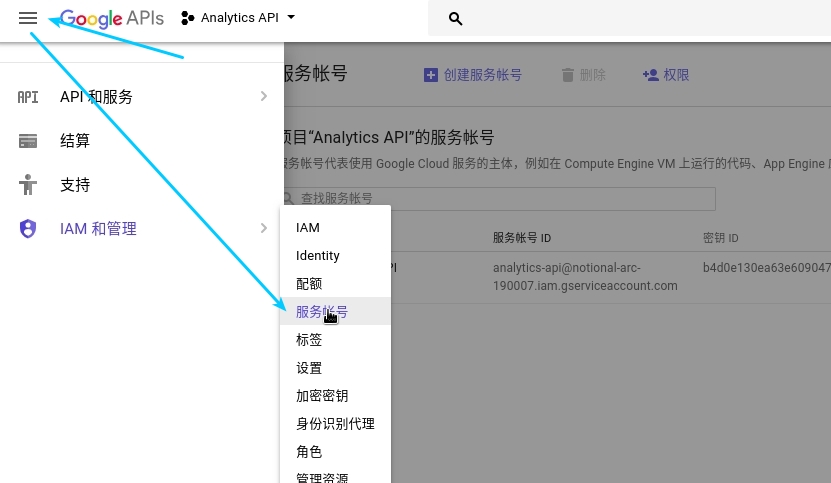
Task: Click the support person icon
Action: tap(28, 185)
